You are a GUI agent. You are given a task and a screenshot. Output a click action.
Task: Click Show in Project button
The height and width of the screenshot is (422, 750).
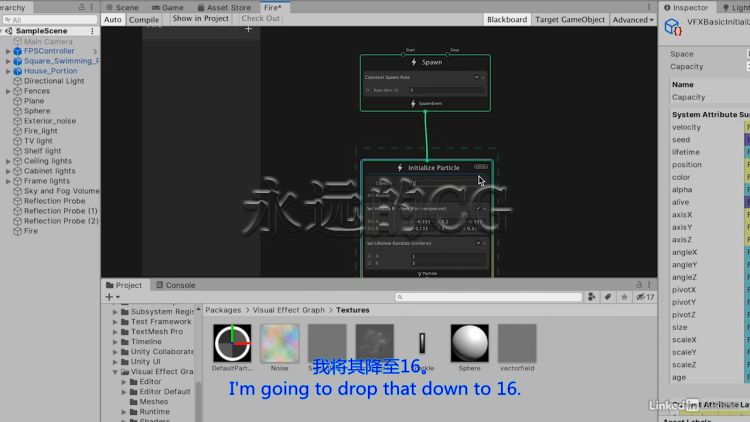click(x=200, y=18)
